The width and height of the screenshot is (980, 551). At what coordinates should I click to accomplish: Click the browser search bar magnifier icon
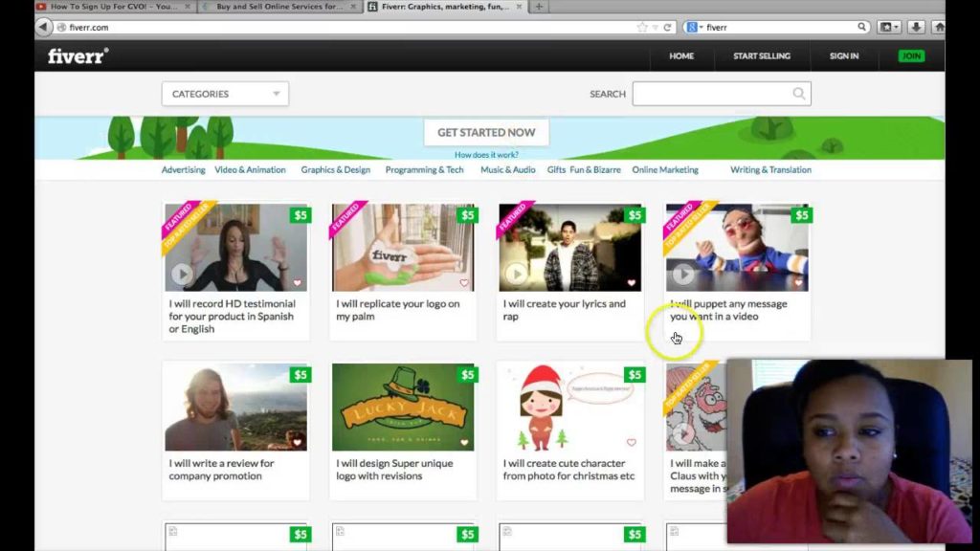click(x=862, y=27)
